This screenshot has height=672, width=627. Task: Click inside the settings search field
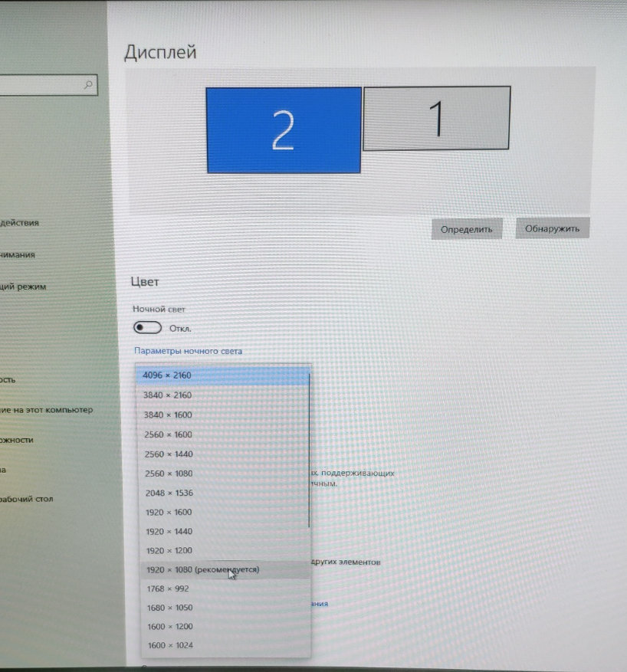tap(38, 85)
